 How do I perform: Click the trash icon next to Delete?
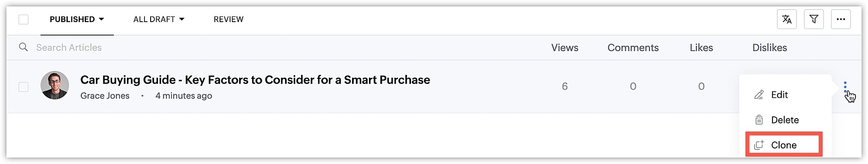coord(759,120)
